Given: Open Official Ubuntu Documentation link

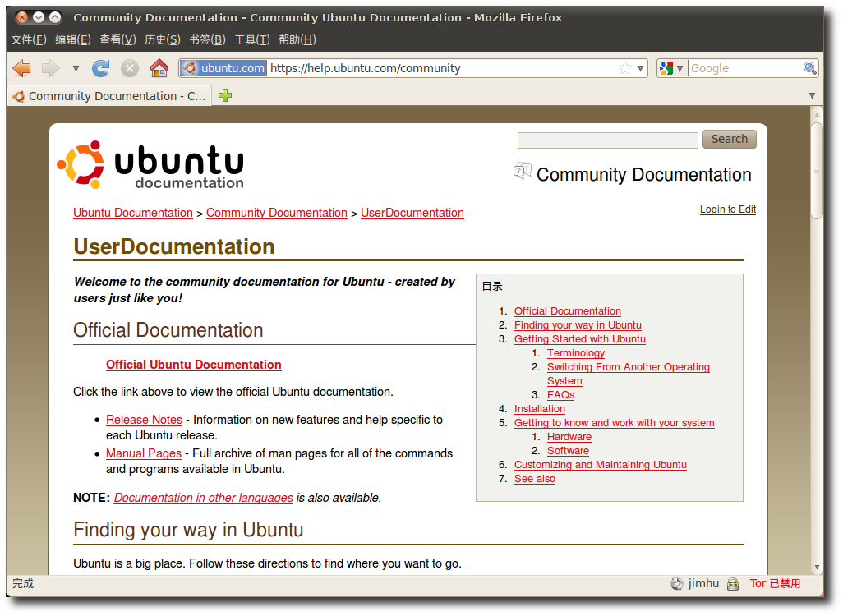Looking at the screenshot, I should pos(194,365).
